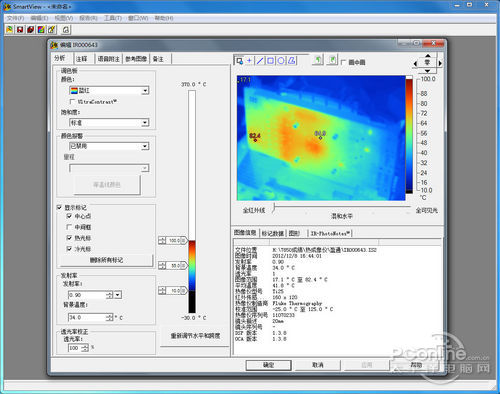Uncheck the 冷光标 checkbox
The image size is (500, 394).
click(69, 249)
